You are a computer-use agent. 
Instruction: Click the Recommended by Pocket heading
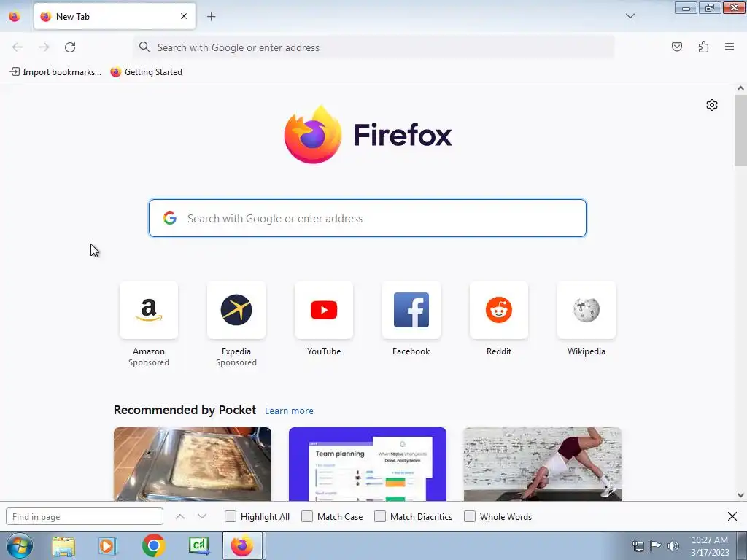185,410
